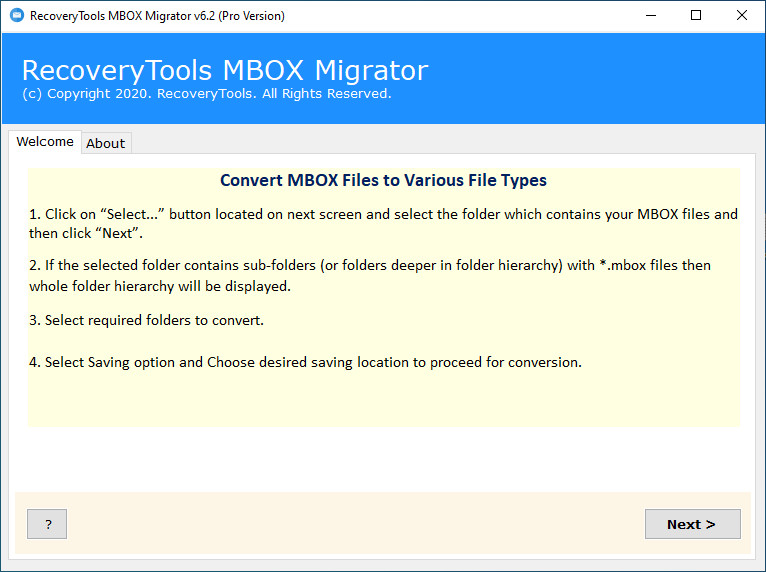This screenshot has width=766, height=572.
Task: Click step 2 text about sub-folders hierarchy
Action: (x=370, y=275)
